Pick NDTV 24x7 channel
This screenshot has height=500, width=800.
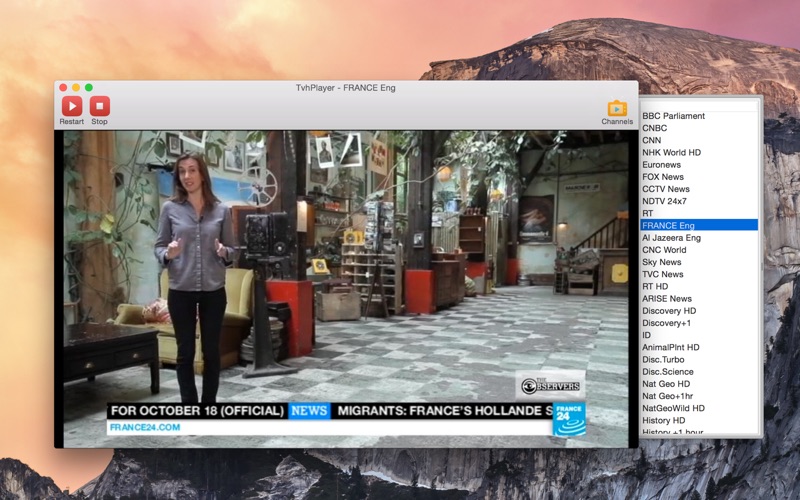699,201
